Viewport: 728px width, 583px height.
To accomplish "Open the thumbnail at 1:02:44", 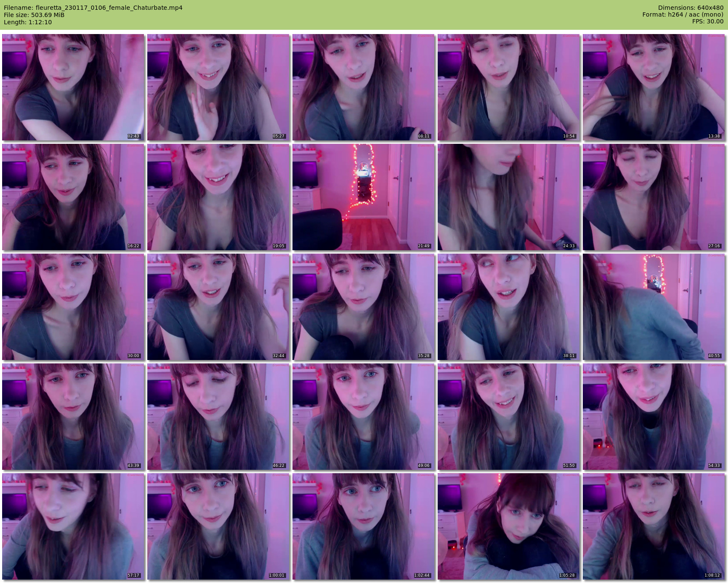I will click(364, 526).
